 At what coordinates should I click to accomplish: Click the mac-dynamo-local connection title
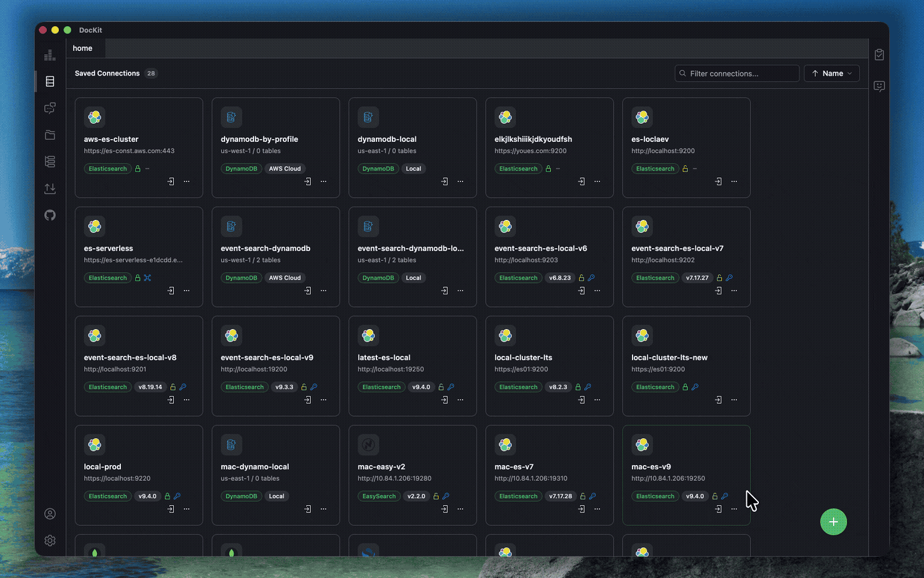tap(255, 467)
